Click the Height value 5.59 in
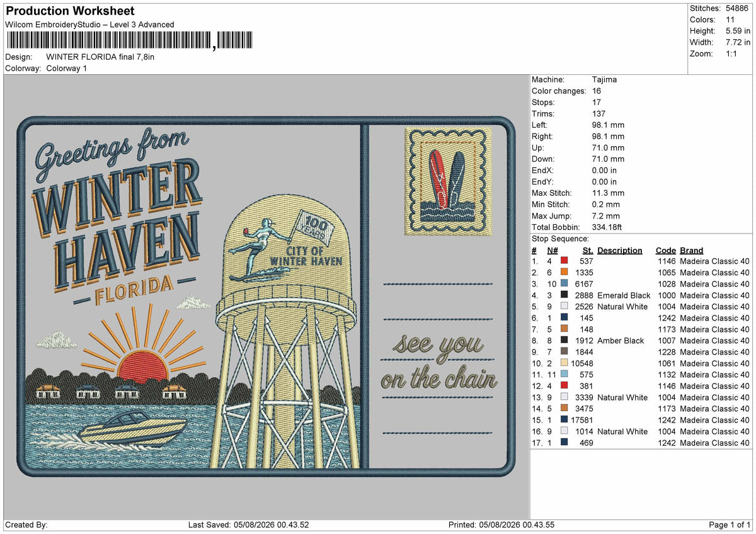Viewport: 756px width, 534px height. pos(738,31)
